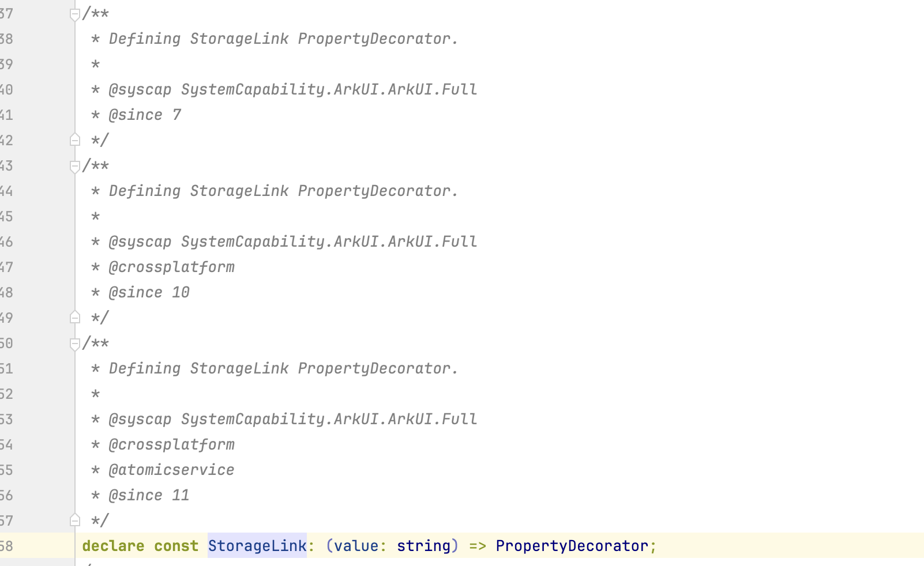Click the const keyword on line 58
The height and width of the screenshot is (566, 924).
click(x=176, y=546)
